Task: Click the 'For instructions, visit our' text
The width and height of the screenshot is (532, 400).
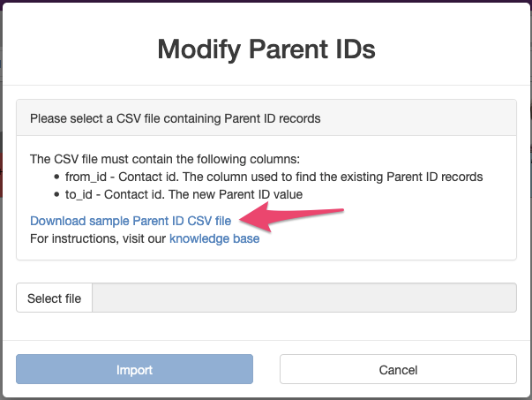Action: [98, 238]
